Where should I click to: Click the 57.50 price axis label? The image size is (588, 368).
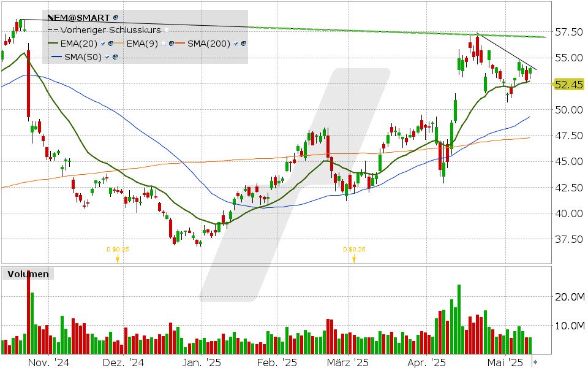pos(569,33)
